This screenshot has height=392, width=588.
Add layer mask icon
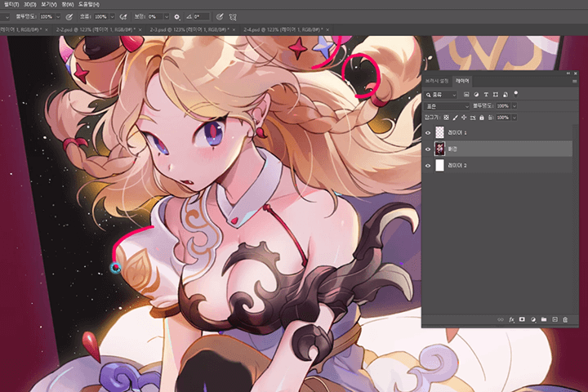point(522,319)
